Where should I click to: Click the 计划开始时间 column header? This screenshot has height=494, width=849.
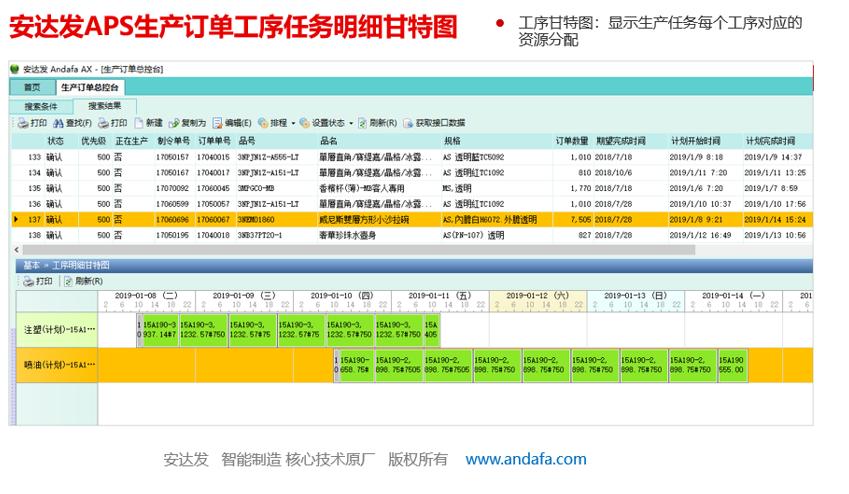click(705, 141)
